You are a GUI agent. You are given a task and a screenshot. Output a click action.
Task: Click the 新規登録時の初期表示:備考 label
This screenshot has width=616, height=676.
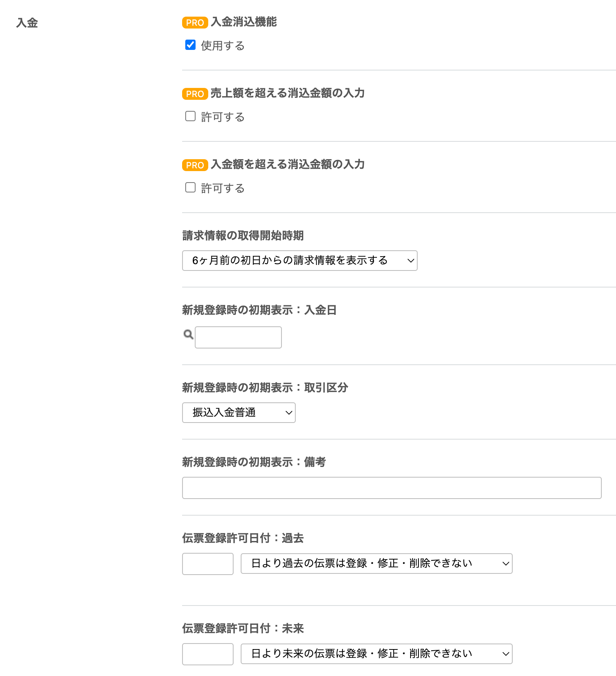(254, 462)
